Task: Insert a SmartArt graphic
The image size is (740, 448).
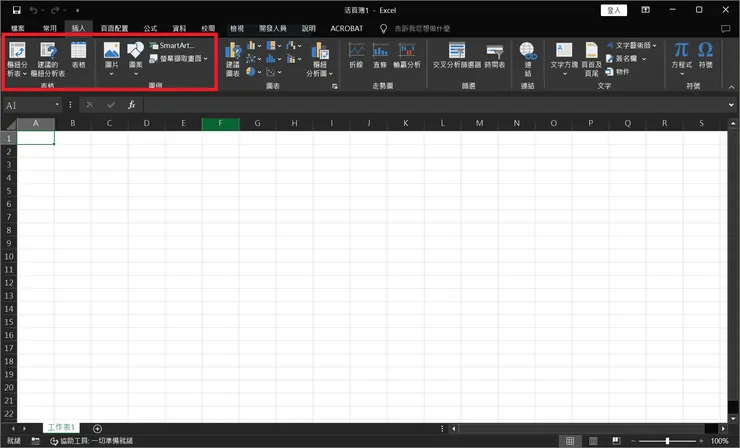Action: pyautogui.click(x=172, y=45)
